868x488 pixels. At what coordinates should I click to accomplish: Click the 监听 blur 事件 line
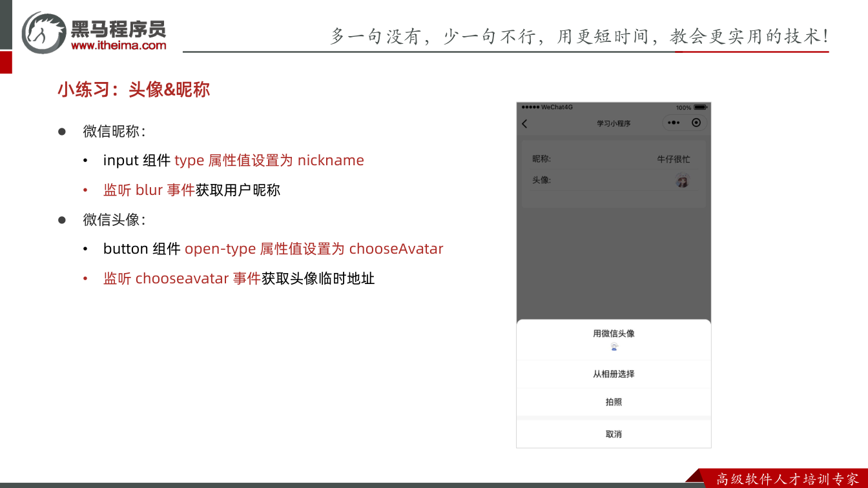tap(192, 190)
